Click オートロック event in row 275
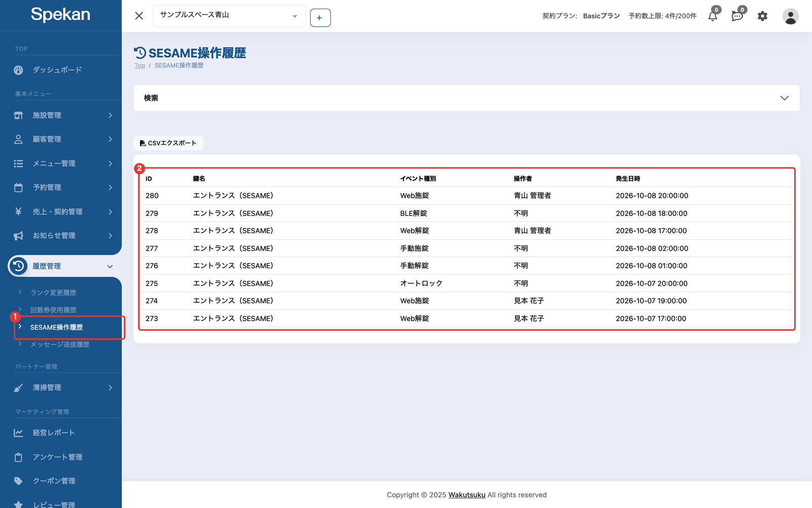 [421, 283]
